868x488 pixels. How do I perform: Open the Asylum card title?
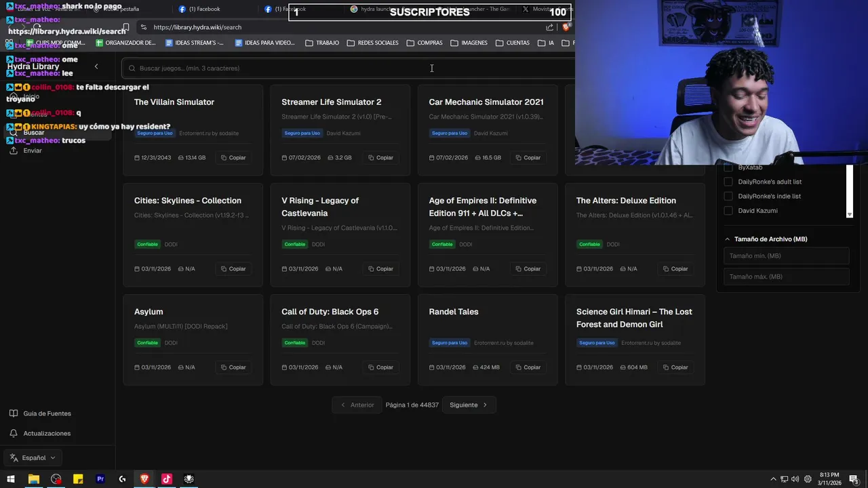tap(149, 312)
